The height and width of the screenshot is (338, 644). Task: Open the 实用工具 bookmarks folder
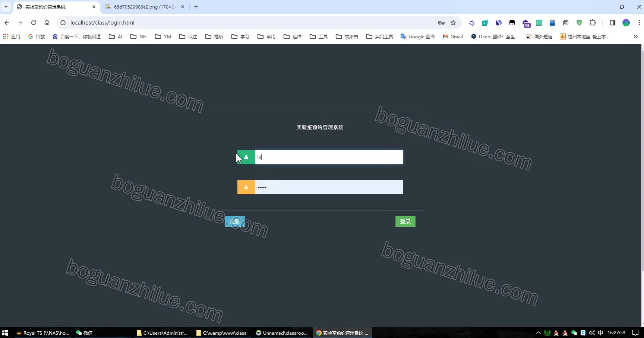379,36
